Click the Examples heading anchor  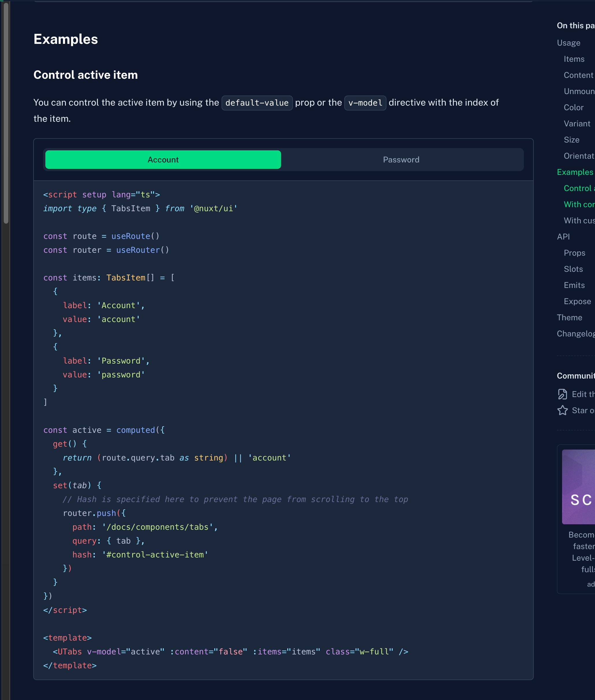(x=66, y=40)
